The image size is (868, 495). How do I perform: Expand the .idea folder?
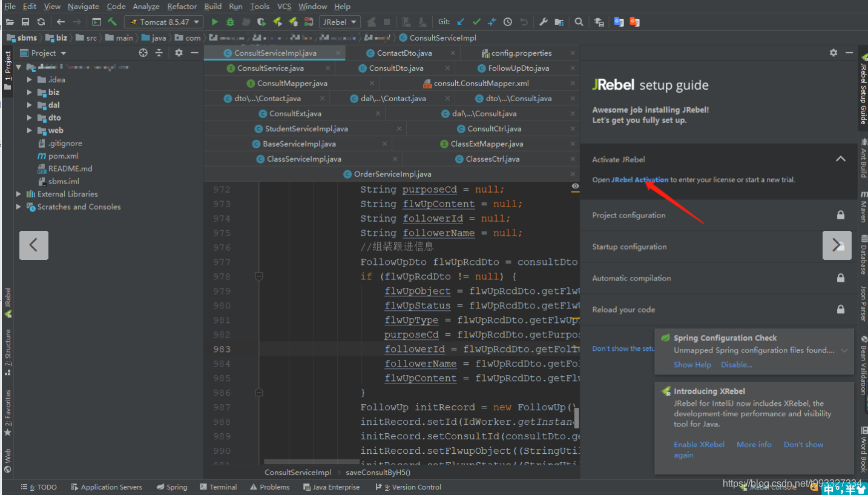tap(29, 79)
